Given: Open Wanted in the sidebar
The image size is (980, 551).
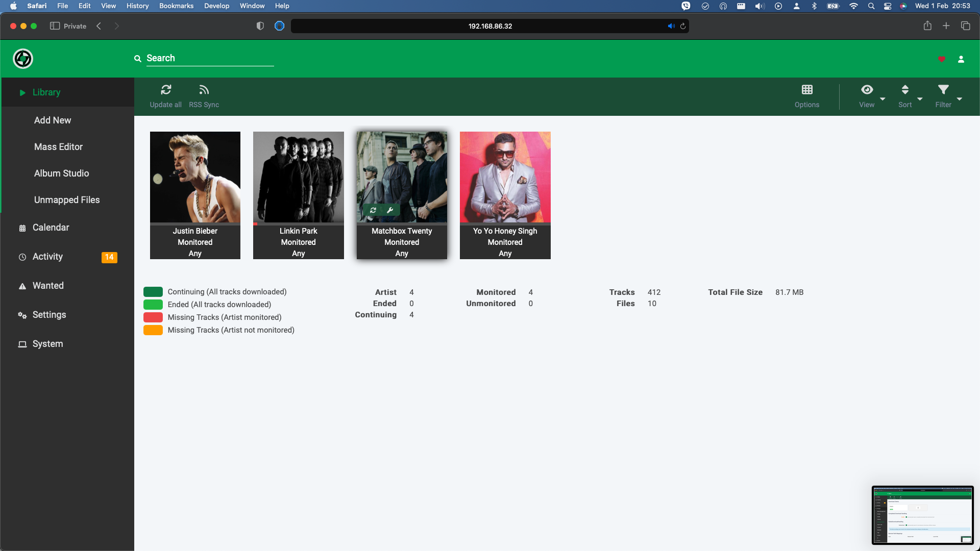Looking at the screenshot, I should pyautogui.click(x=68, y=286).
